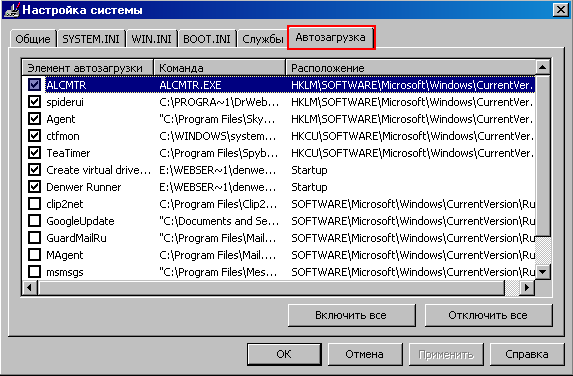Click Startup location of Denwer Runner
Image resolution: width=573 pixels, height=376 pixels.
[x=309, y=187]
